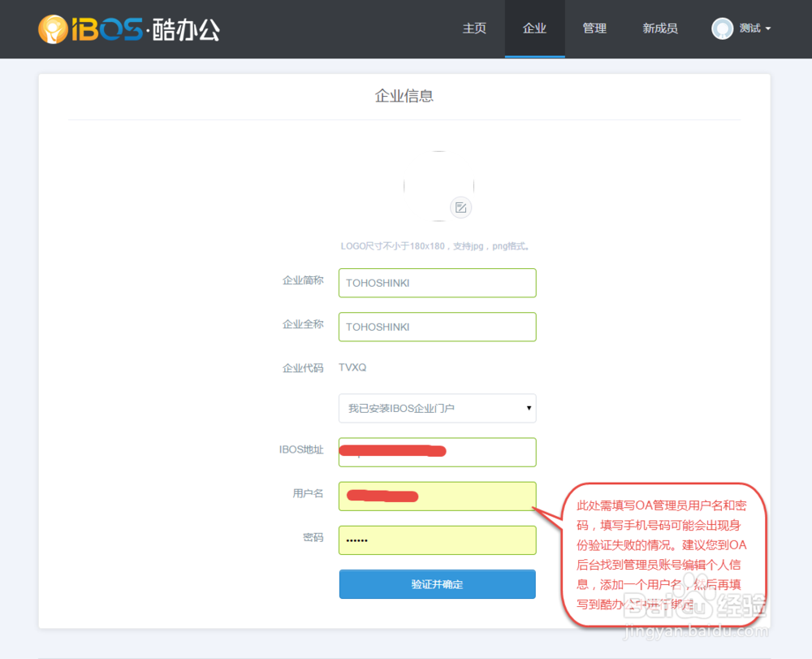Click into the 密码 field
The image size is (812, 659).
click(437, 540)
